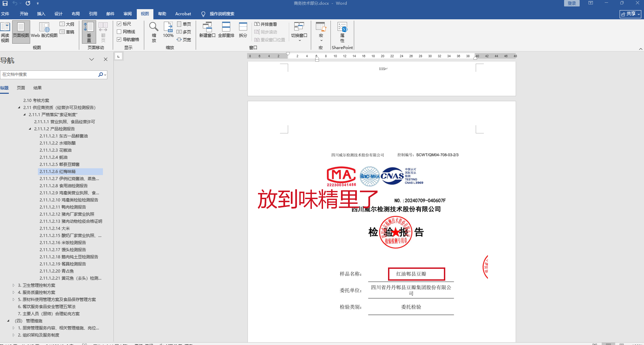Expand the 3. 卫生管理控制方案 heading

(x=14, y=285)
